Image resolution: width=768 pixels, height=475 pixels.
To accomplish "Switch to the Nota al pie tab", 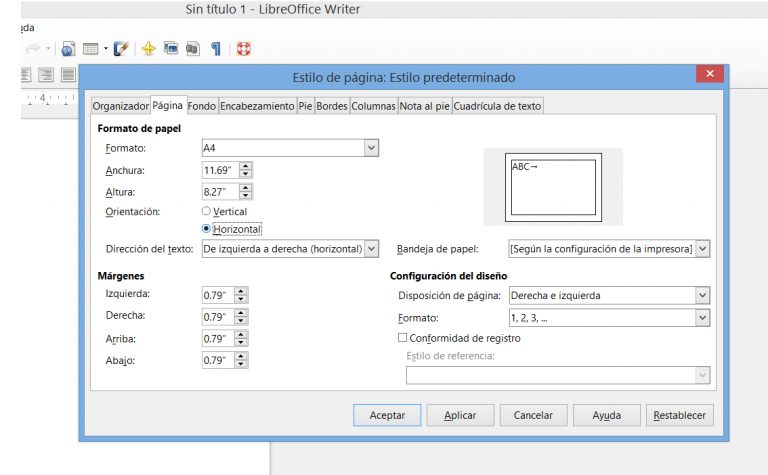I will point(424,106).
